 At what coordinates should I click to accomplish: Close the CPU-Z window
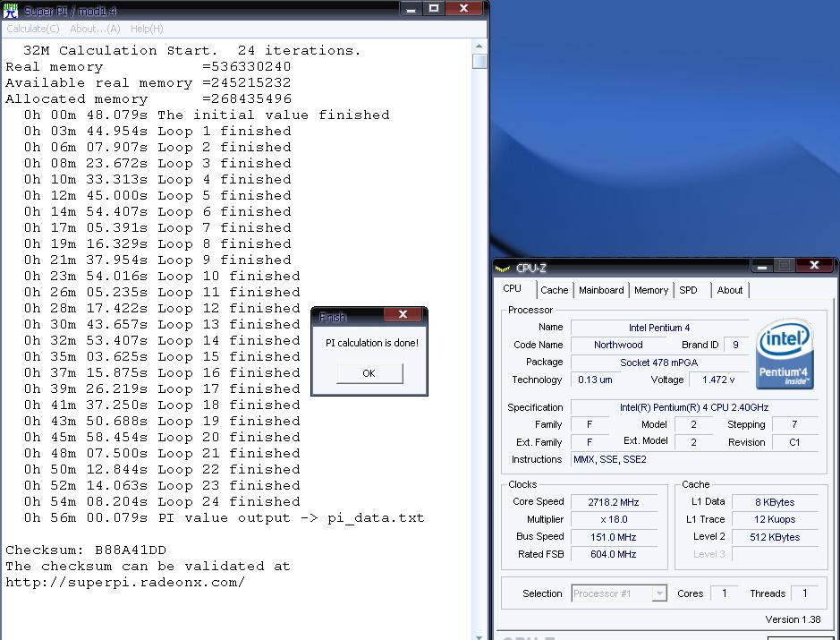pyautogui.click(x=814, y=265)
